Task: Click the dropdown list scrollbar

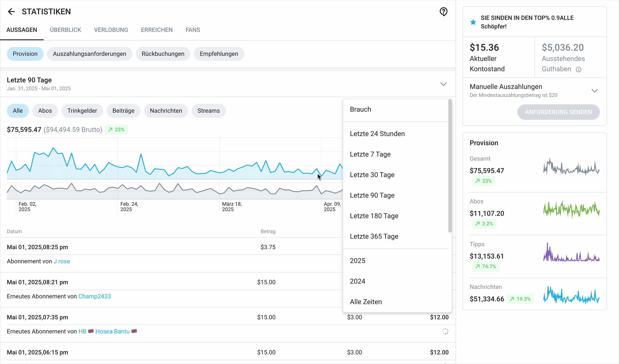Action: (x=450, y=166)
